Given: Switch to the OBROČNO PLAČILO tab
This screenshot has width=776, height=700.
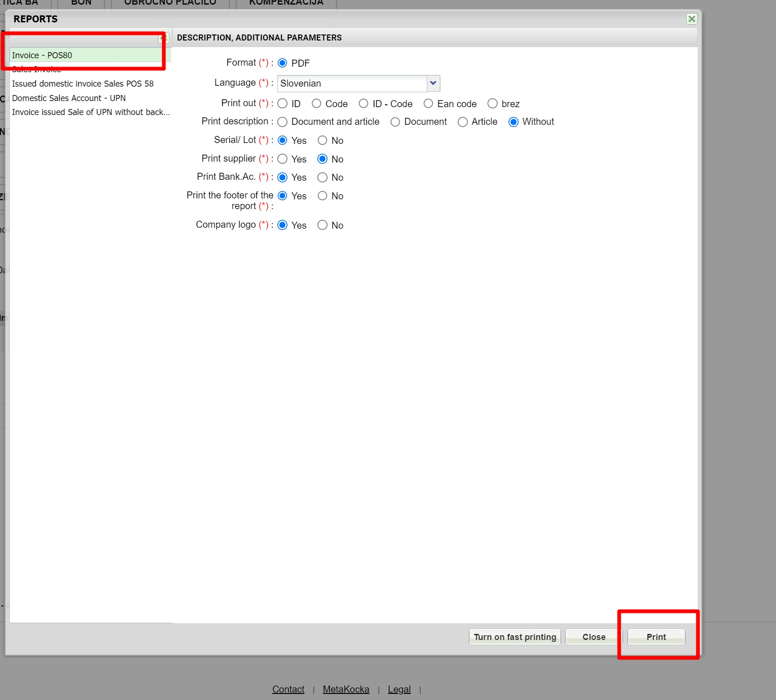Looking at the screenshot, I should pos(170,3).
